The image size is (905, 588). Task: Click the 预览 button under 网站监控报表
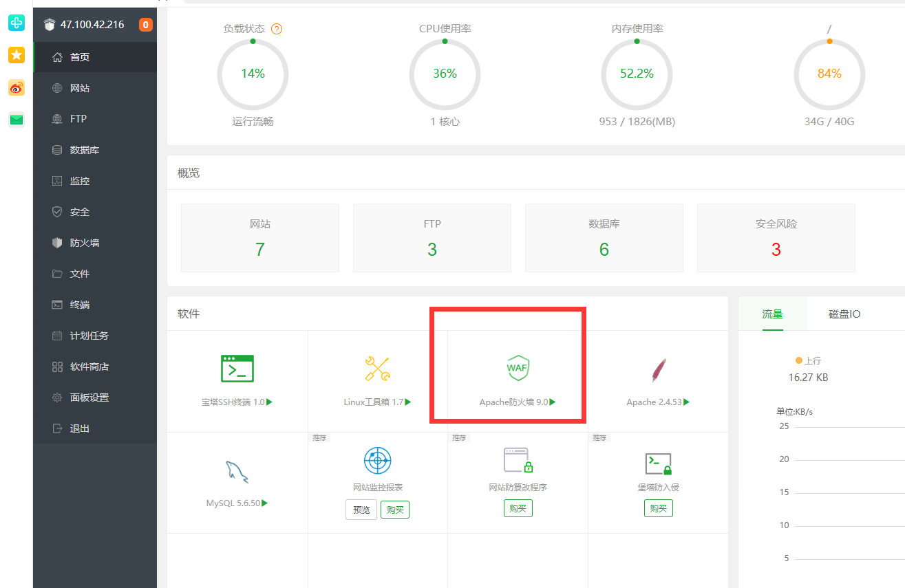(x=361, y=510)
